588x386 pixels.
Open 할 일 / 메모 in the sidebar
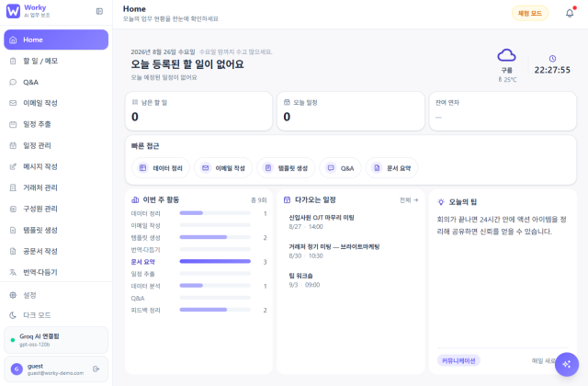tap(56, 61)
